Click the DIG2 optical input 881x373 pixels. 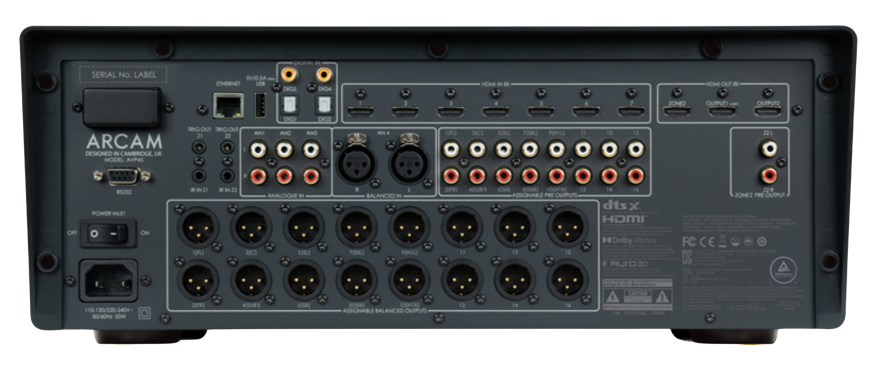tap(324, 105)
